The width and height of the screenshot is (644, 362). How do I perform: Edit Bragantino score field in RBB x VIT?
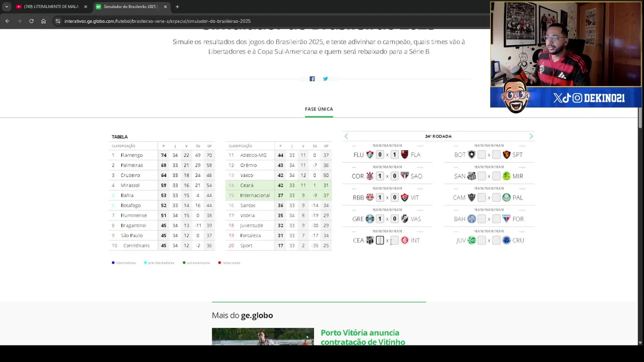point(380,198)
